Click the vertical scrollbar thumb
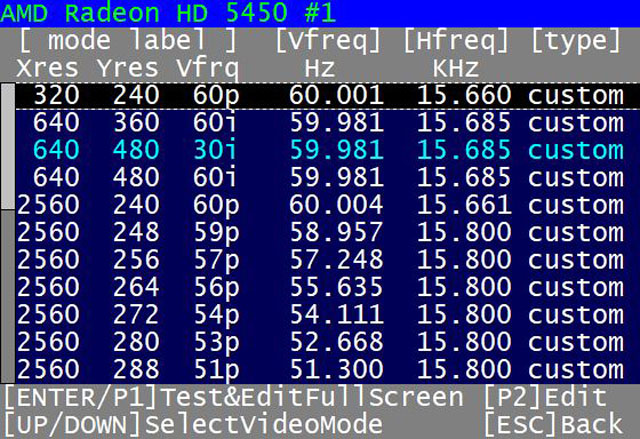Screen dimensions: 640x439 [7, 147]
